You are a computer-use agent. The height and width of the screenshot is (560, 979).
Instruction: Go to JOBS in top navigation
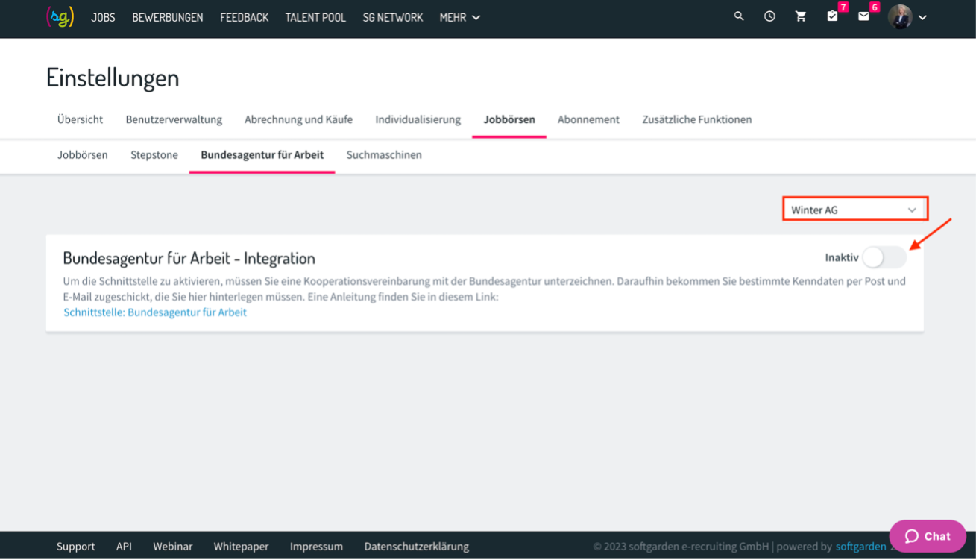tap(104, 17)
